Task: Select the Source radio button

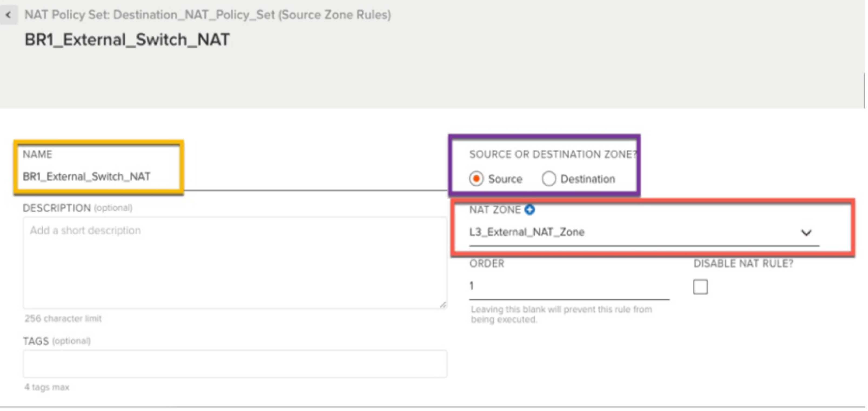Action: 477,179
